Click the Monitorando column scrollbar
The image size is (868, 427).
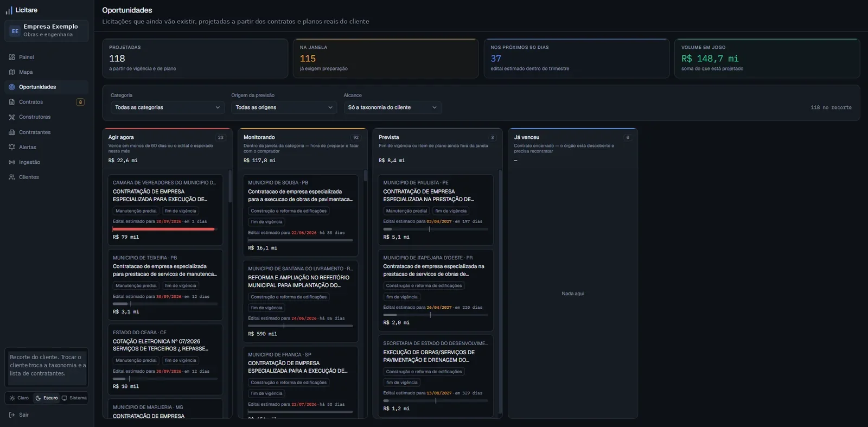(x=365, y=175)
